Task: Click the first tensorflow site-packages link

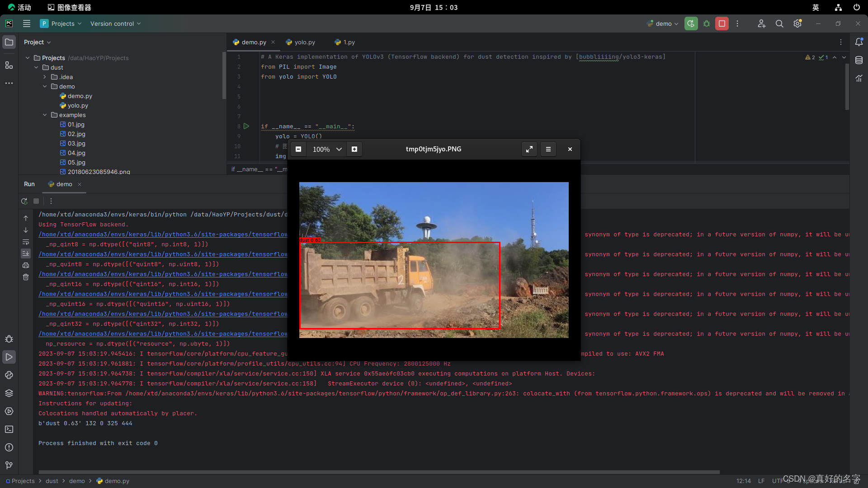Action: (163, 234)
